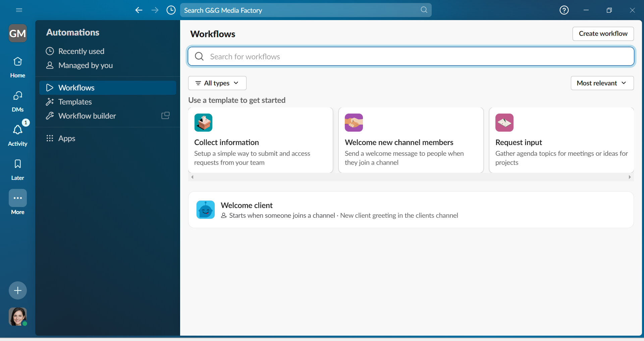Open recent history from the title bar

171,10
